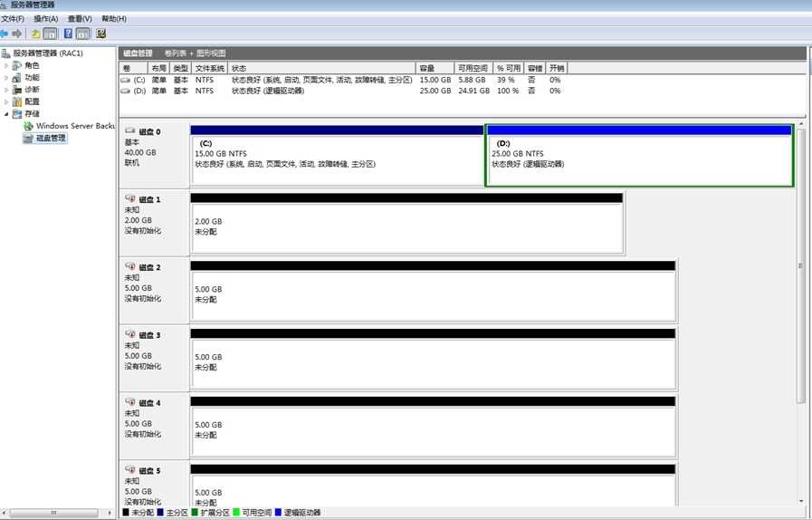Click the blue Help question mark icon
Viewport: 812px width, 520px height.
[x=68, y=34]
